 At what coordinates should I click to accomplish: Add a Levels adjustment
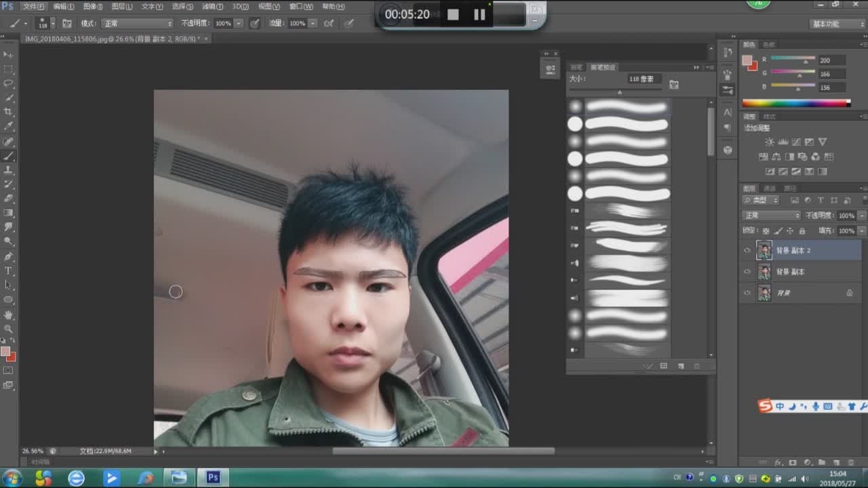(x=783, y=142)
